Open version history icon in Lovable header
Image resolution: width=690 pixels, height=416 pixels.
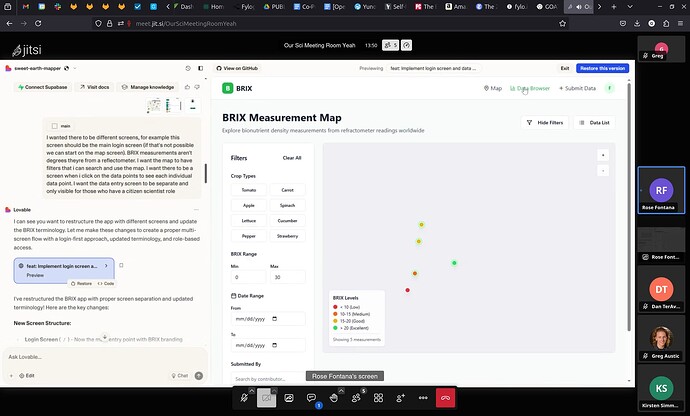[188, 68]
